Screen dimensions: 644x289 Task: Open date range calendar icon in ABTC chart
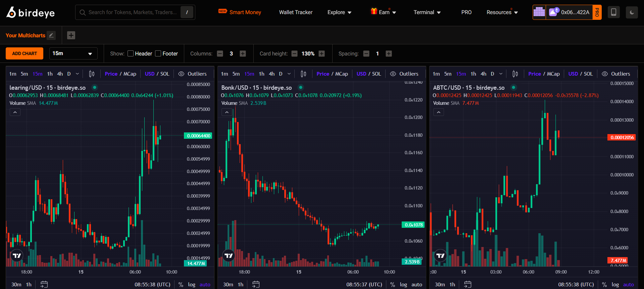[x=467, y=284]
